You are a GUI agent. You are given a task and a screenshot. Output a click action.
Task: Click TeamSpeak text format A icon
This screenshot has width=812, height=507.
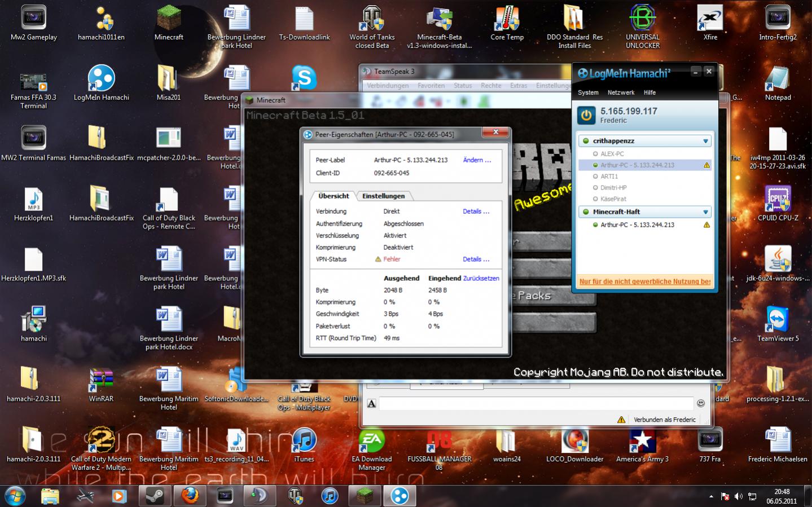click(371, 403)
